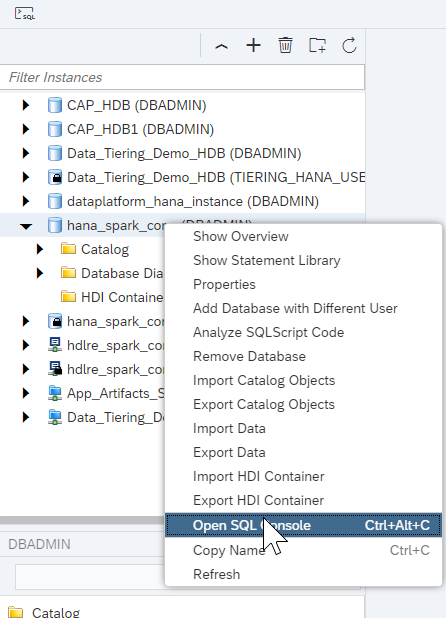Open Properties from the context menu
The image size is (446, 618).
click(303, 285)
